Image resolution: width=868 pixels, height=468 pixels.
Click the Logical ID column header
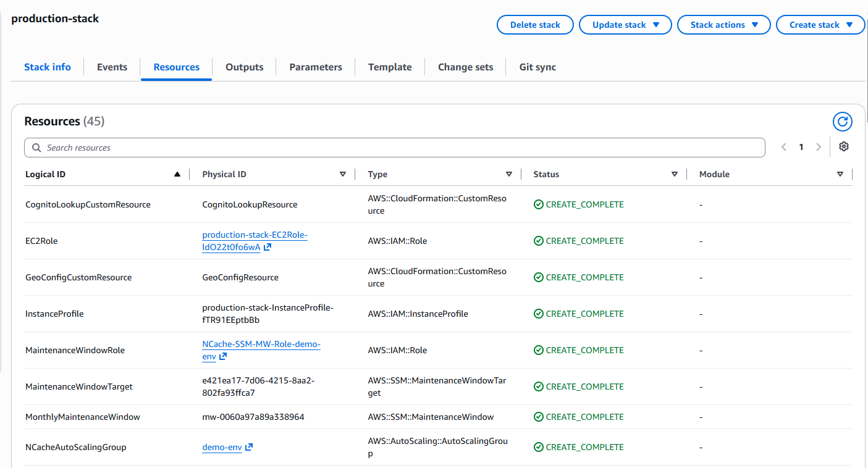[45, 174]
